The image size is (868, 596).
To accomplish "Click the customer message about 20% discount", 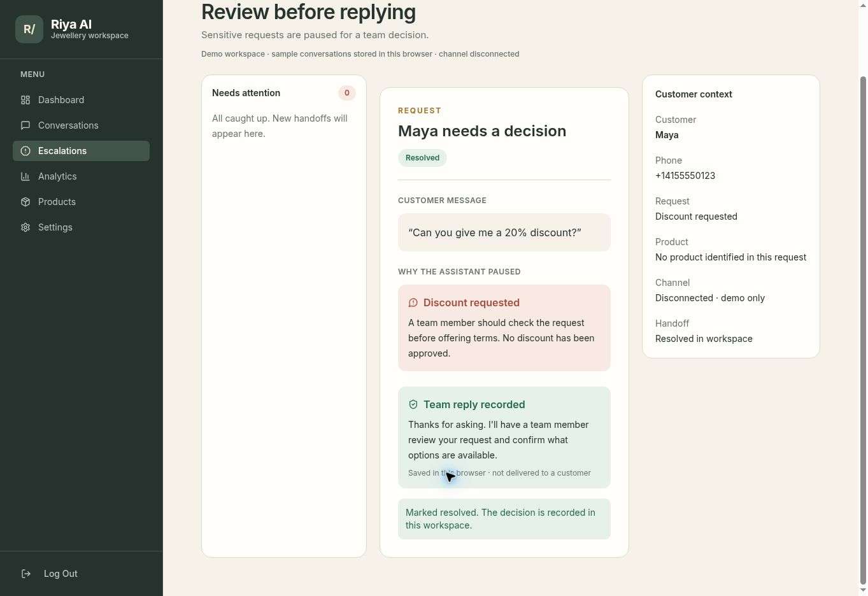I will (x=504, y=232).
